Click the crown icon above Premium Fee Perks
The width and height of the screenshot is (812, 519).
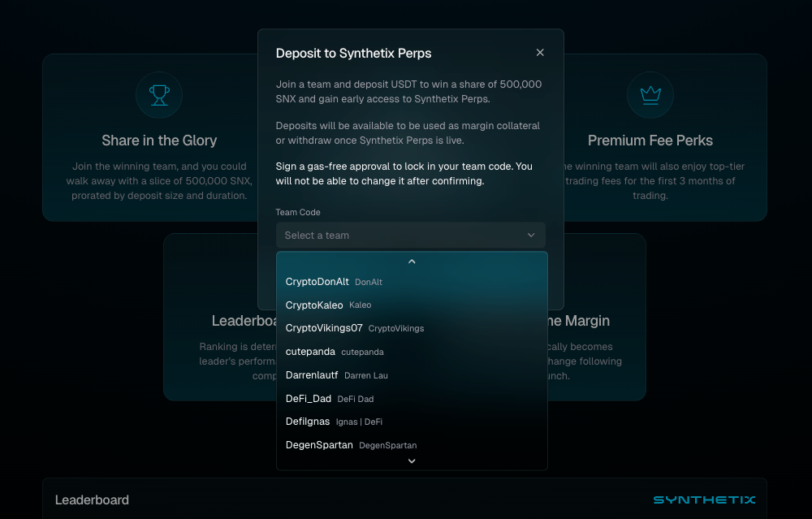650,95
